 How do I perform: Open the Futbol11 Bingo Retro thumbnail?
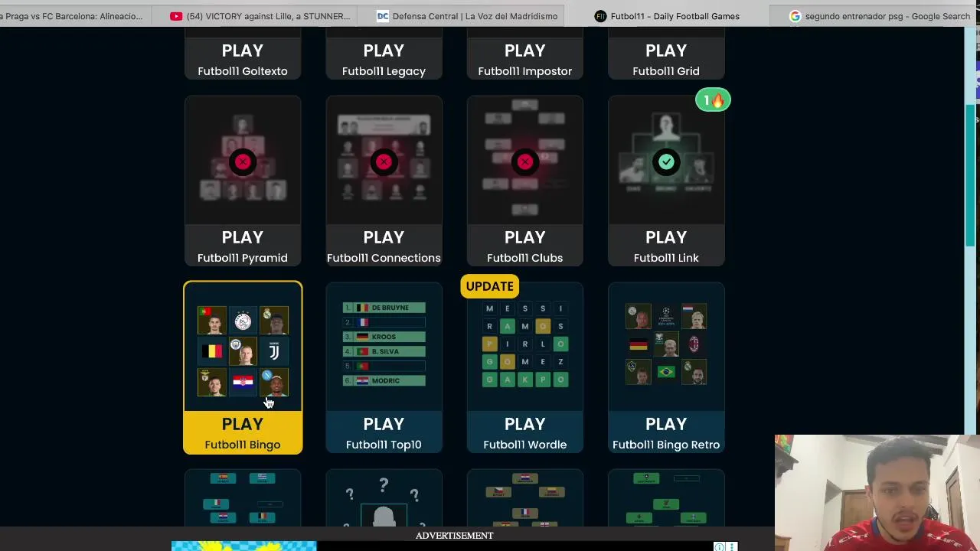point(666,347)
